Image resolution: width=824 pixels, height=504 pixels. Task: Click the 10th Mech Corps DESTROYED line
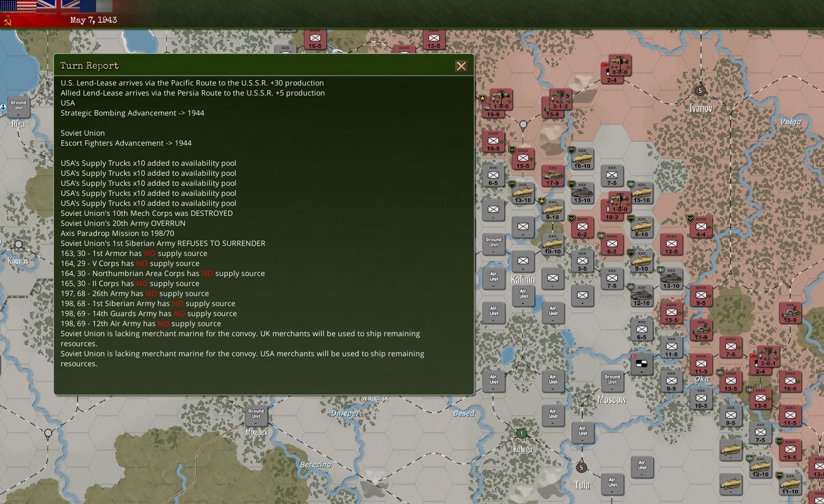[x=147, y=213]
